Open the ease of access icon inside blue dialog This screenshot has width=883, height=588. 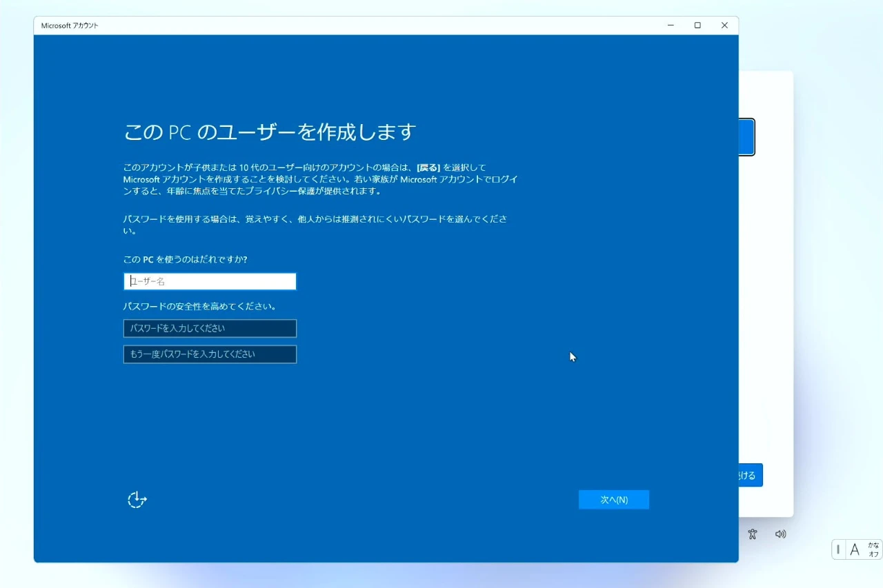[x=137, y=500]
